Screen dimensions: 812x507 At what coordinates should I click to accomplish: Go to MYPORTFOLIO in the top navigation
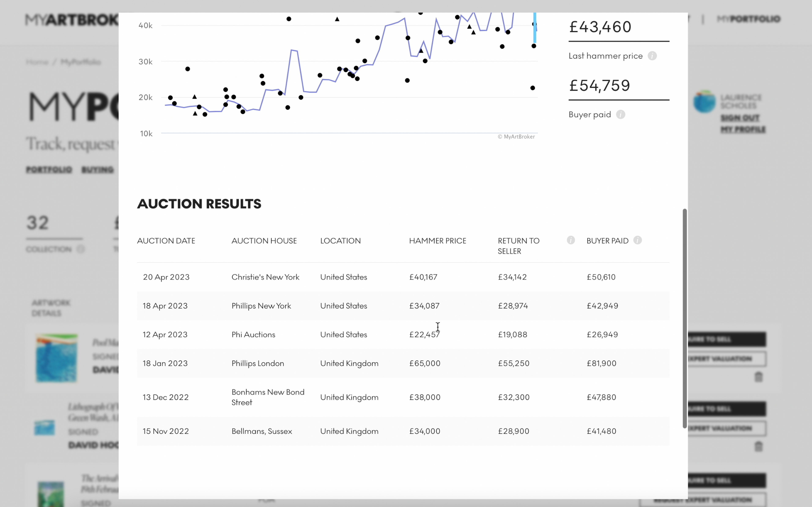pos(748,19)
